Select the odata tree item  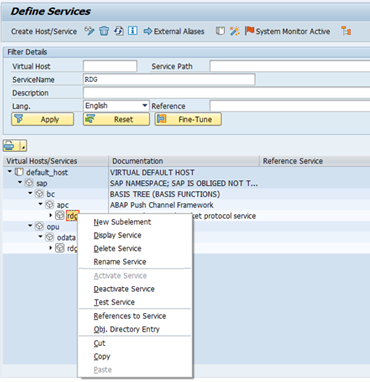click(66, 237)
